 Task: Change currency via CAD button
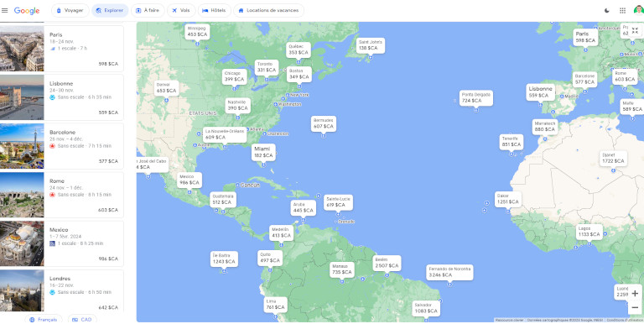tap(82, 320)
